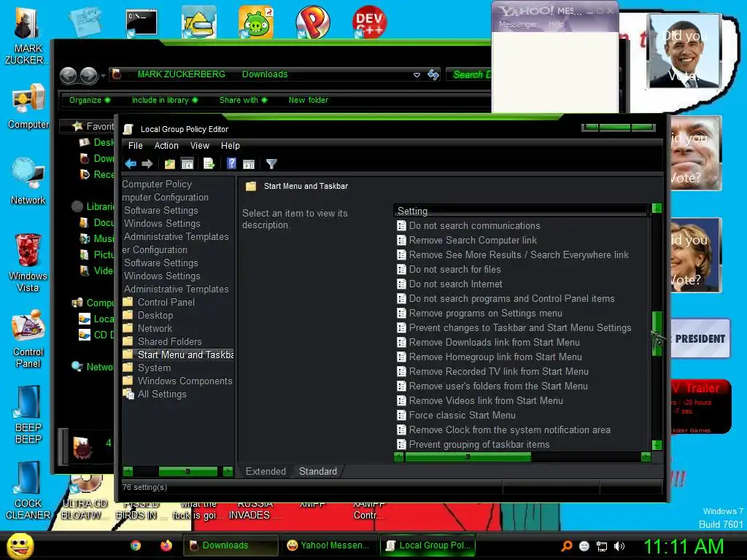
Task: Click the Local Group Policy taskbar button
Action: click(427, 545)
